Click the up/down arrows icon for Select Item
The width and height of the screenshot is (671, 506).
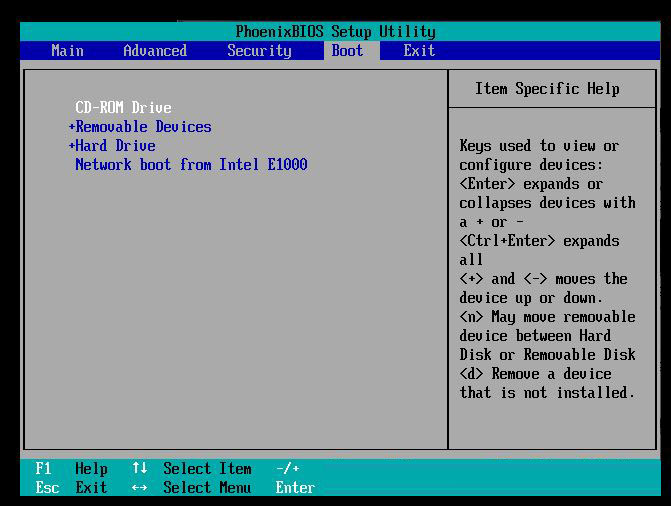click(140, 468)
